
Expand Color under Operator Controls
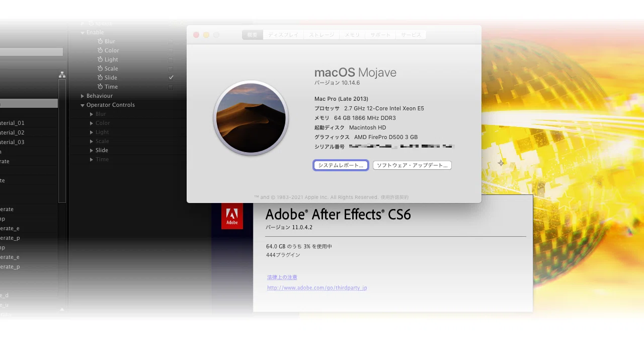point(92,123)
